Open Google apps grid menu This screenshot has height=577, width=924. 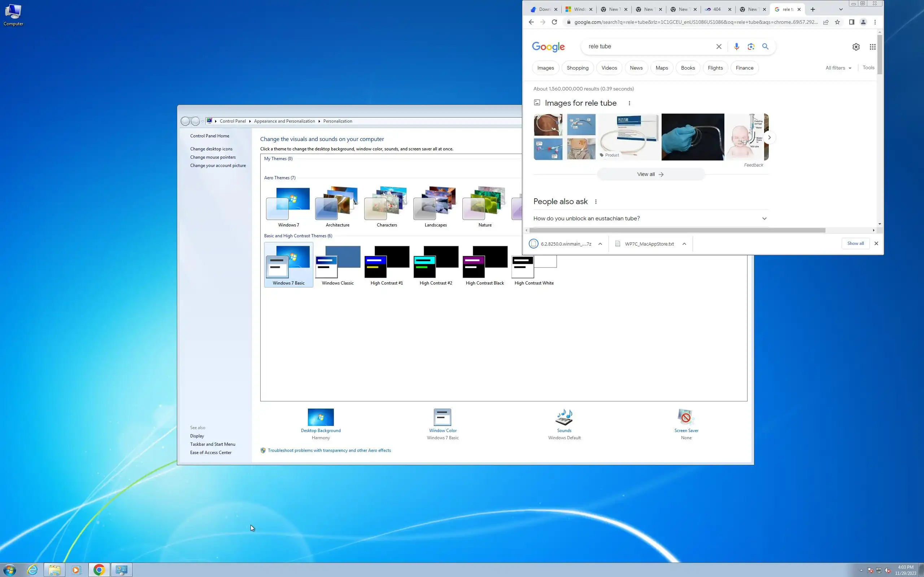tap(872, 47)
